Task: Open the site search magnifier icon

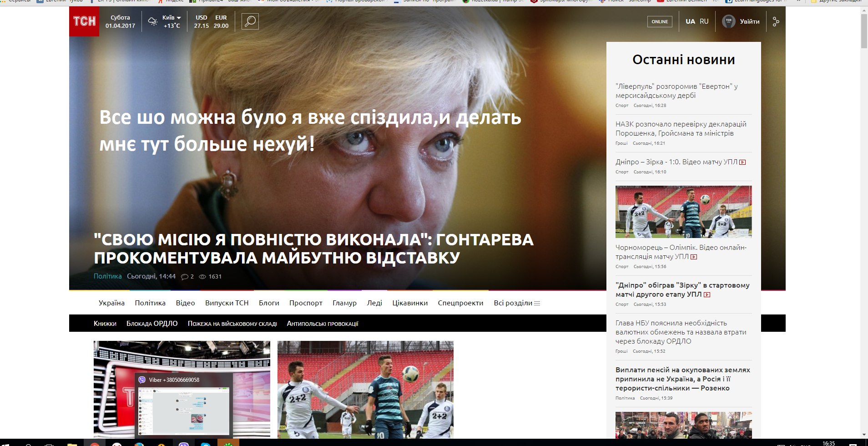Action: (250, 21)
